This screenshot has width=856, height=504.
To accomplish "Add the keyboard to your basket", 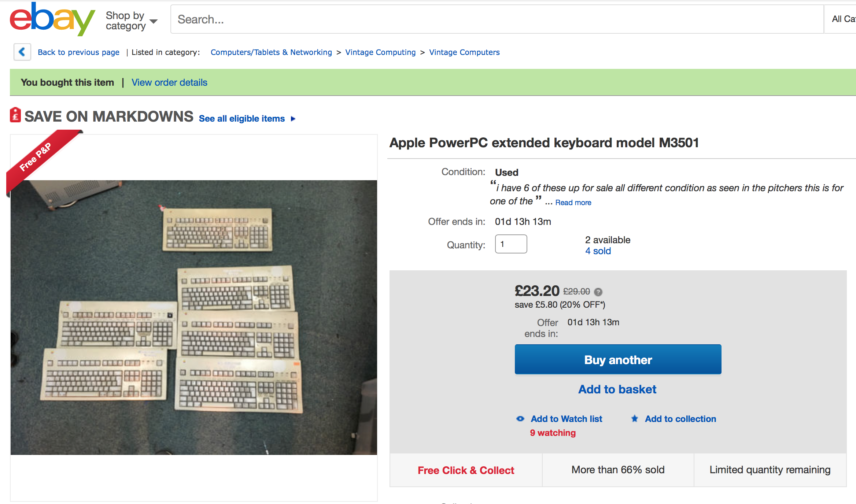I will coord(617,389).
